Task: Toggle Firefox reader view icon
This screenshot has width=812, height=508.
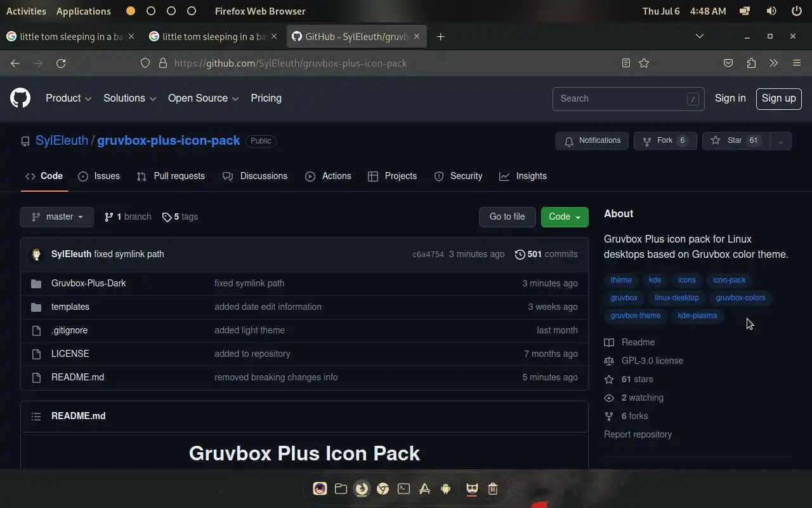Action: coord(626,63)
